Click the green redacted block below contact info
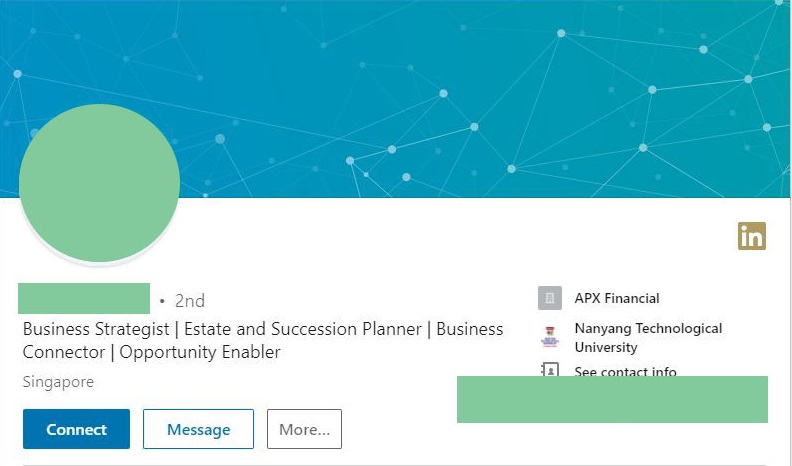792x466 pixels. tap(612, 399)
